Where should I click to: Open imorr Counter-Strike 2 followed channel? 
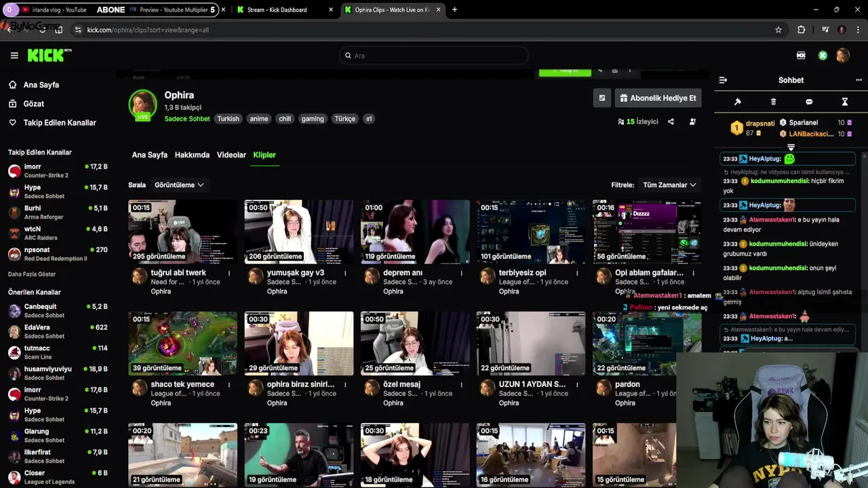[x=58, y=171]
